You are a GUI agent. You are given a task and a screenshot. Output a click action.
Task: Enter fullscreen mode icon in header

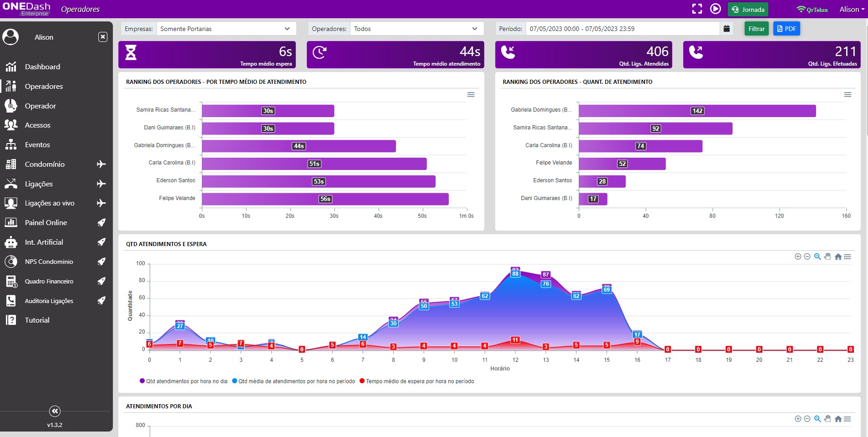(x=697, y=9)
